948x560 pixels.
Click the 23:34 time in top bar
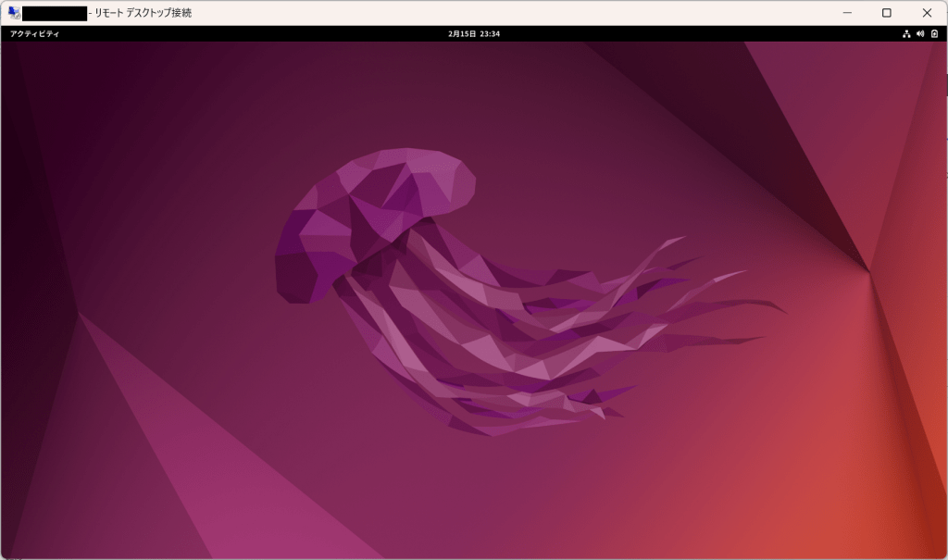(x=490, y=34)
